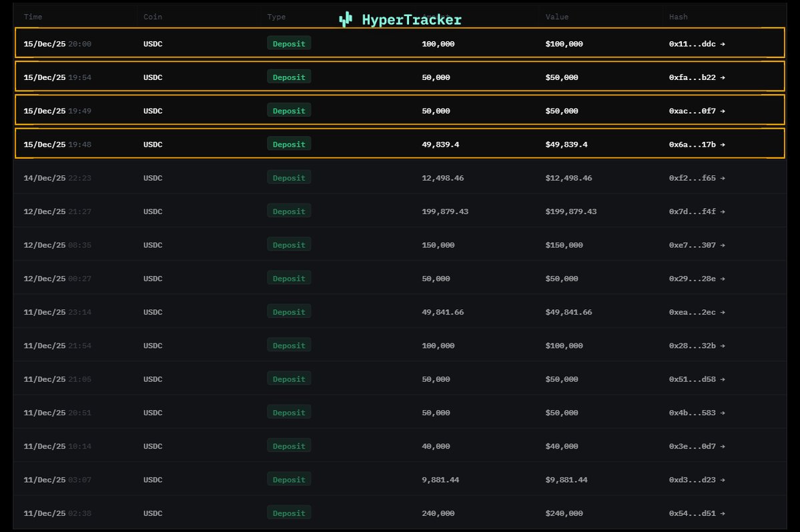Screen dimensions: 800x532
Task: Click arrow icon beside hash 0x29...28e
Action: click(x=723, y=279)
